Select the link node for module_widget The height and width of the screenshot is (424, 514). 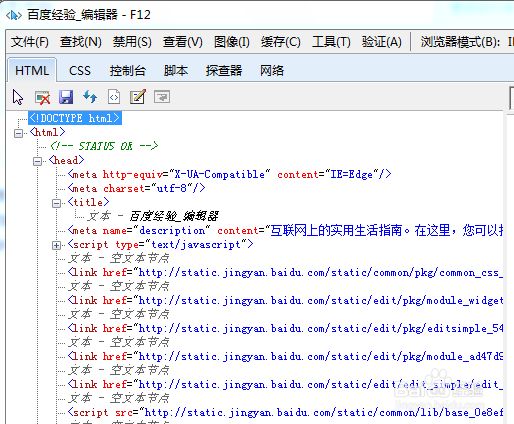285,301
